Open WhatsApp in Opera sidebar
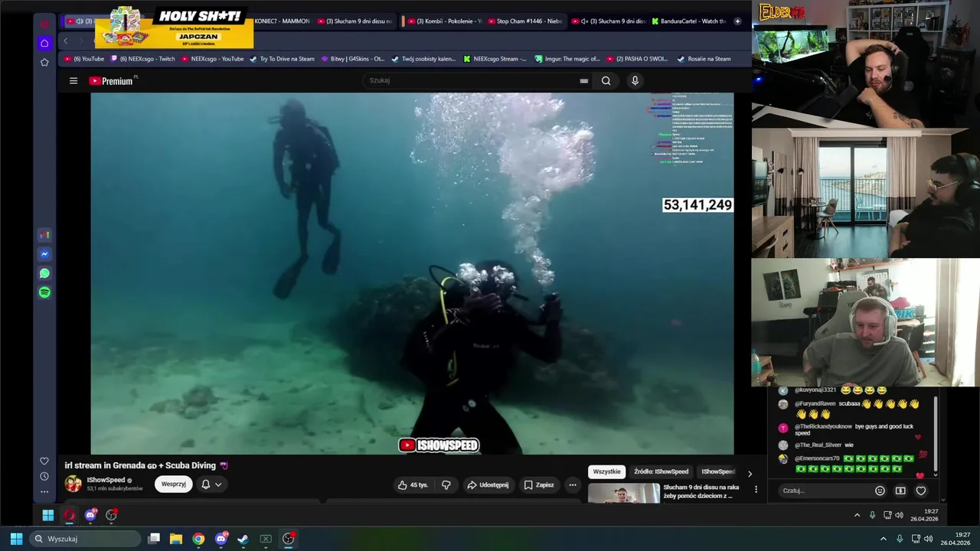This screenshot has height=551, width=980. point(44,273)
